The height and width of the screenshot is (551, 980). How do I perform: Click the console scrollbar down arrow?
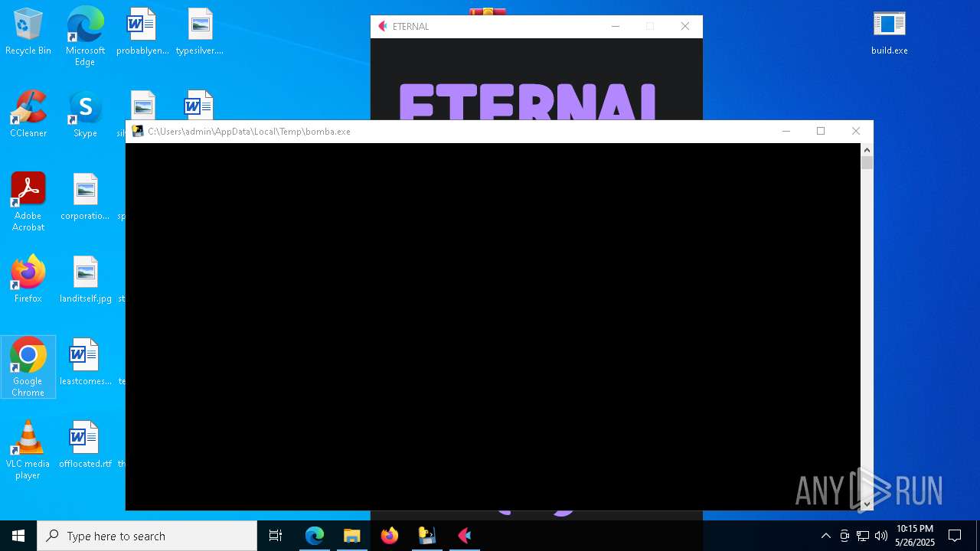867,504
